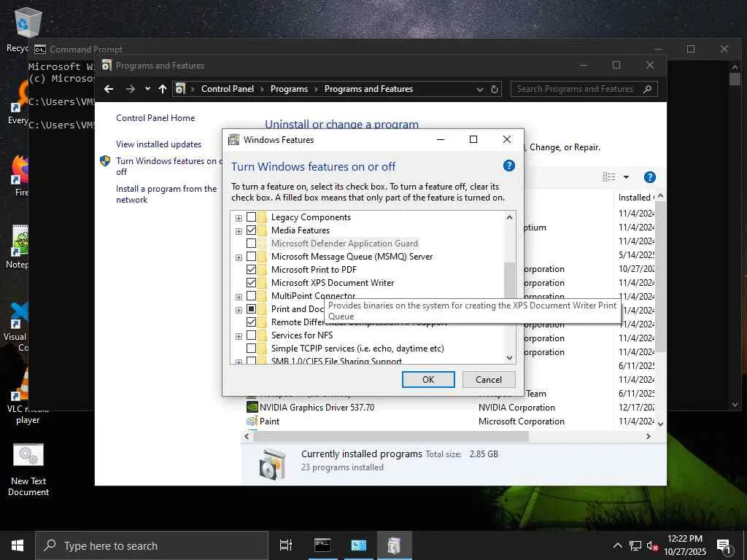Switch to Windows Features taskbar icon
This screenshot has width=747, height=560.
coord(394,545)
